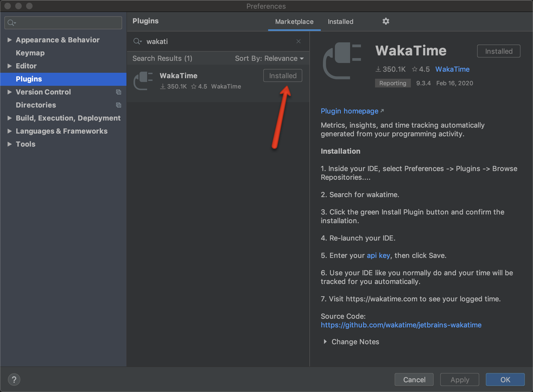Click the Apply button

[x=459, y=380]
